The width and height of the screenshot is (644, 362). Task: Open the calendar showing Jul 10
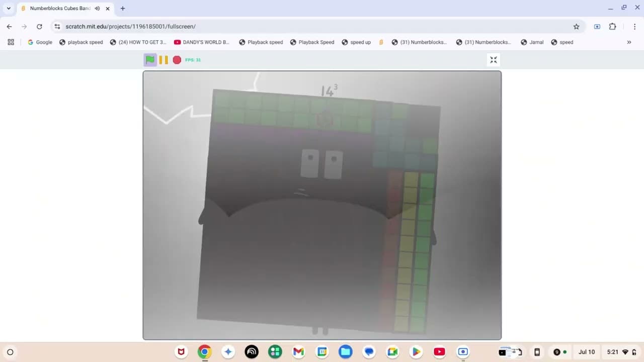(587, 352)
